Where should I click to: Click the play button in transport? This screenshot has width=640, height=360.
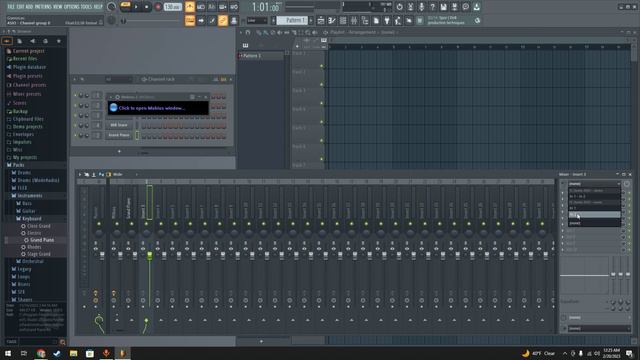pos(136,7)
